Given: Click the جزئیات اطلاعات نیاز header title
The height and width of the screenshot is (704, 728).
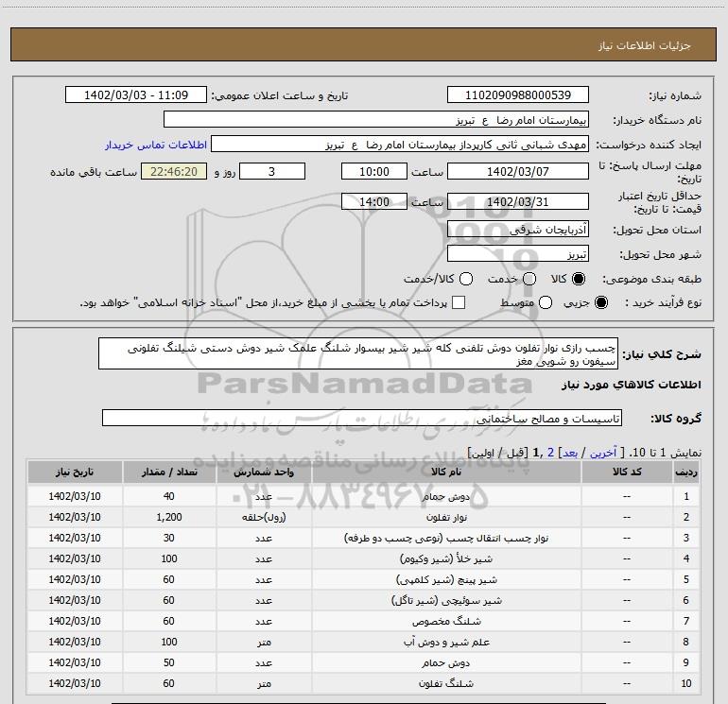Looking at the screenshot, I should (x=645, y=45).
